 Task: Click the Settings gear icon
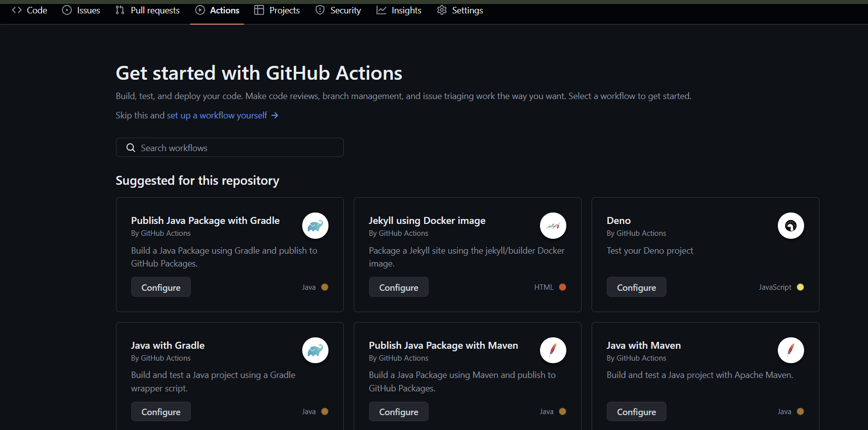[442, 10]
